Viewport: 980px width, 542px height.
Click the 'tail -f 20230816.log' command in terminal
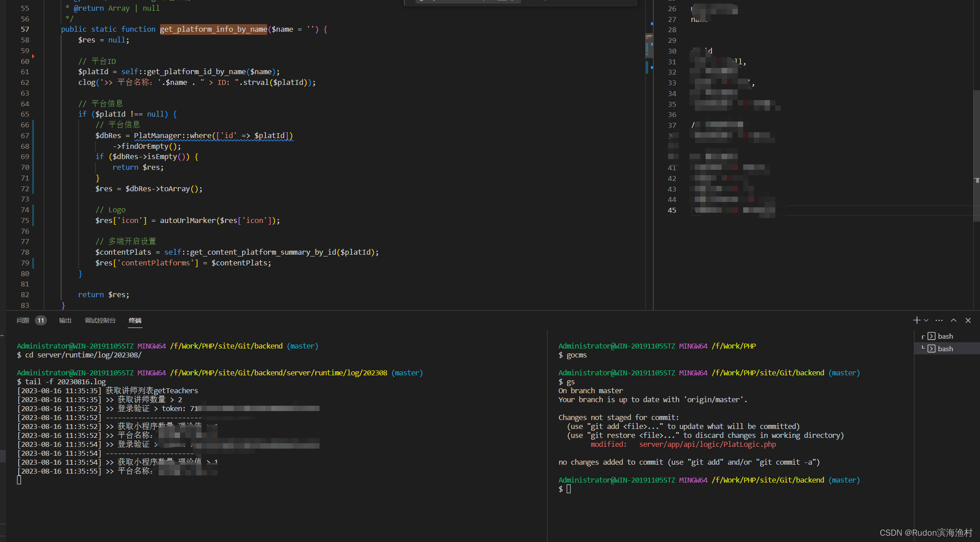[65, 382]
